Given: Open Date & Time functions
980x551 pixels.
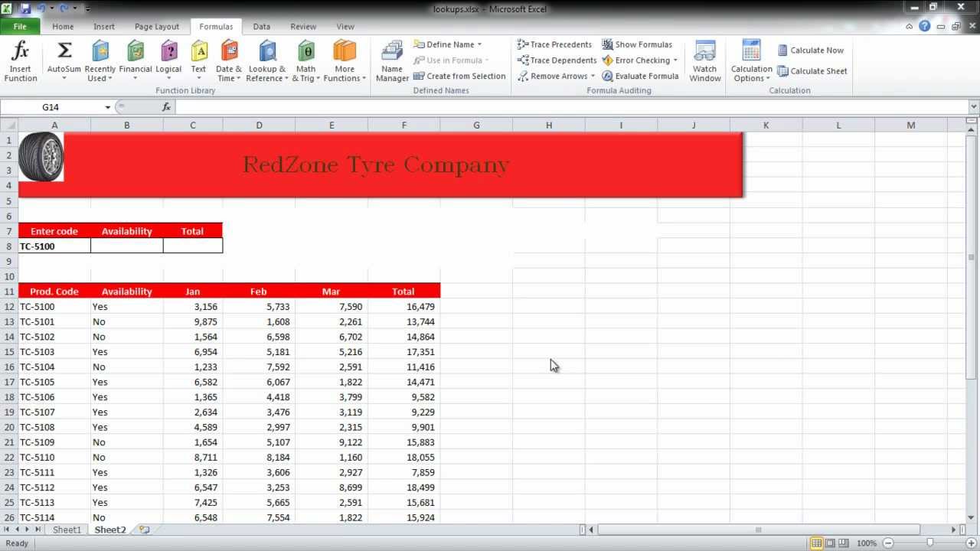Looking at the screenshot, I should 229,61.
